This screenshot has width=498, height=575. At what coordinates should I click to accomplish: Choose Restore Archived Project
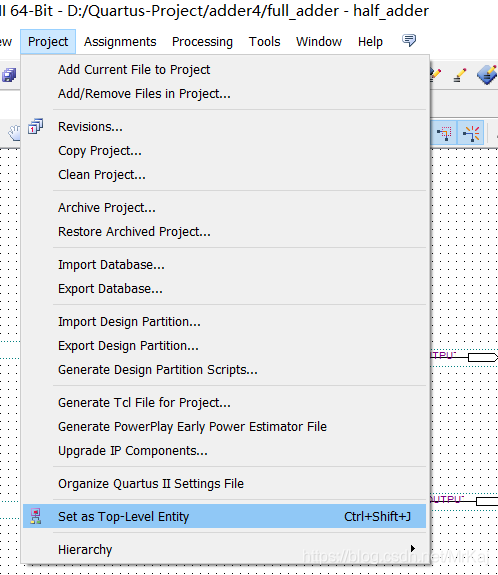pos(224,232)
